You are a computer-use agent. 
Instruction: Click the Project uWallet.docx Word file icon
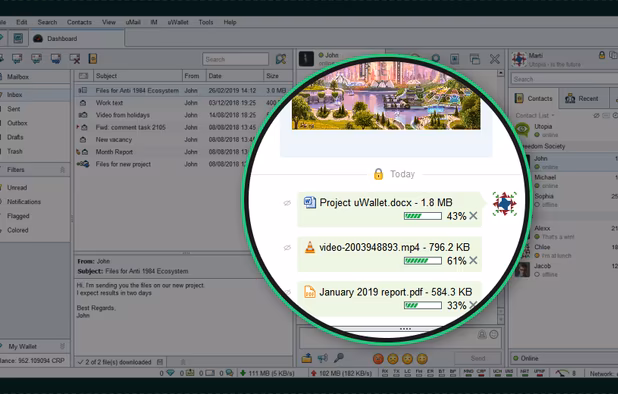(x=310, y=202)
